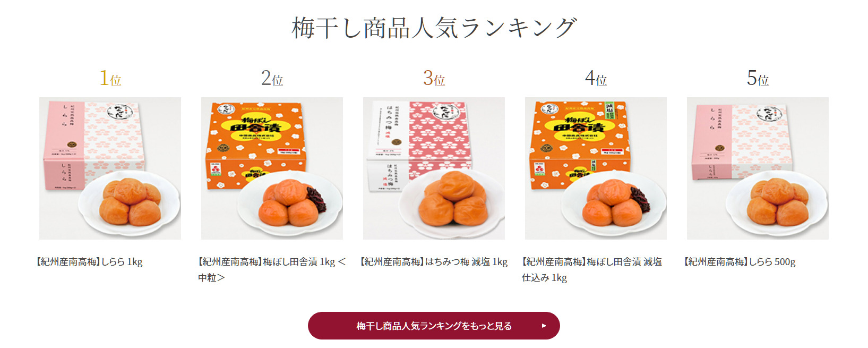Click the 梅ぼし田舎漬 1kg＜中粒＞ title link
868x348 pixels.
[x=272, y=269]
